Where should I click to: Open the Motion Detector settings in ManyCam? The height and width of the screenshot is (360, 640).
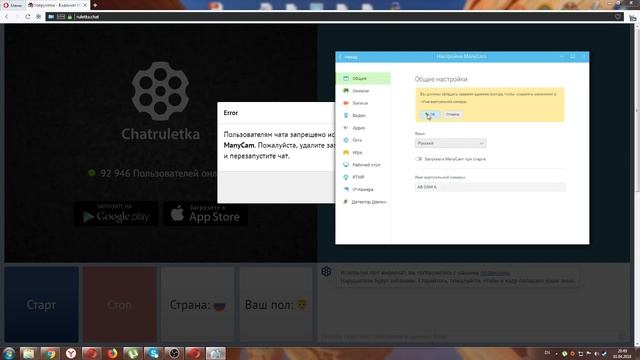pos(363,202)
